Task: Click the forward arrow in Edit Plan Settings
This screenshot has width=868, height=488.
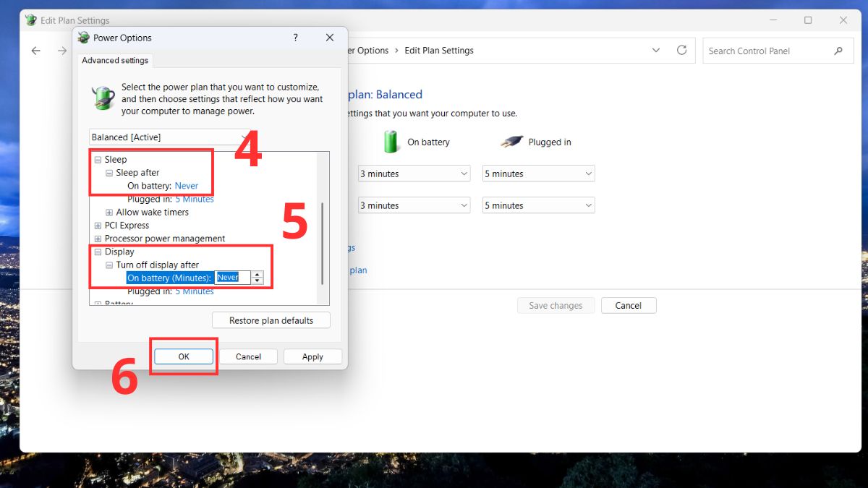Action: point(62,51)
